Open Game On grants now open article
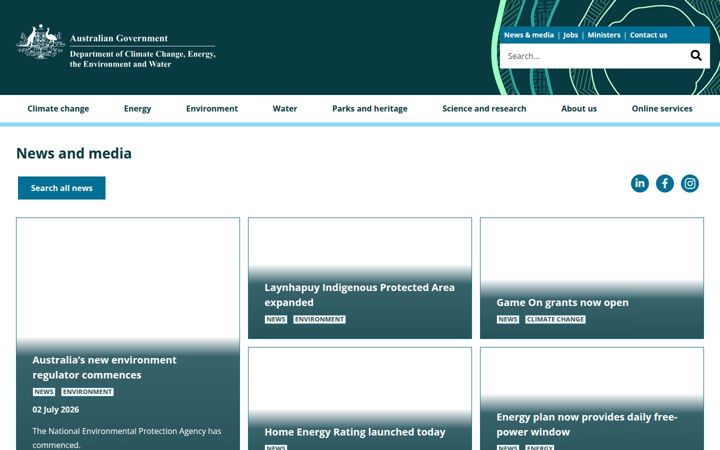This screenshot has height=450, width=720. pos(562,303)
